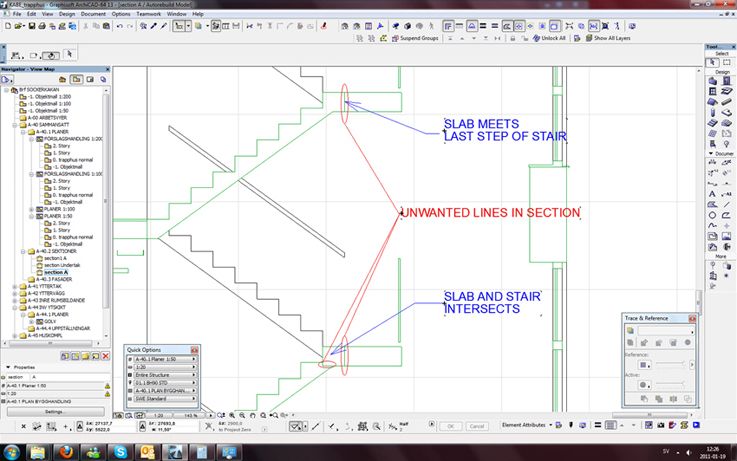Viewport: 737px width, 461px height.
Task: Collapse the Document section in the Toolbox
Action: (x=711, y=154)
